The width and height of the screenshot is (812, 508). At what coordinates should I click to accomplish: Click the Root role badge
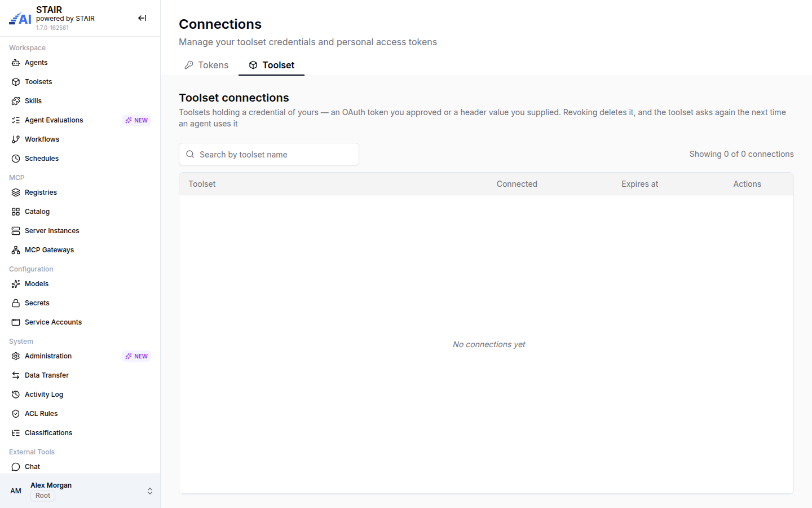coord(43,496)
